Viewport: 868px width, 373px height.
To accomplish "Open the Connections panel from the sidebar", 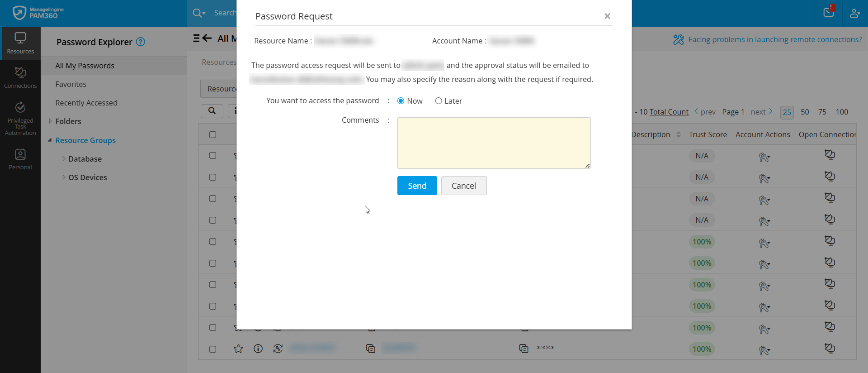I will pos(20,77).
